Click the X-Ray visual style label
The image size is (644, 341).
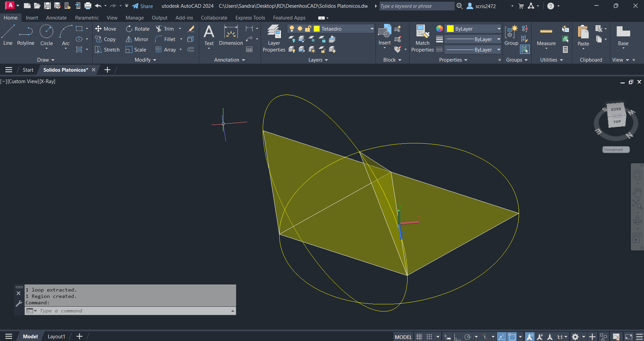coord(47,81)
